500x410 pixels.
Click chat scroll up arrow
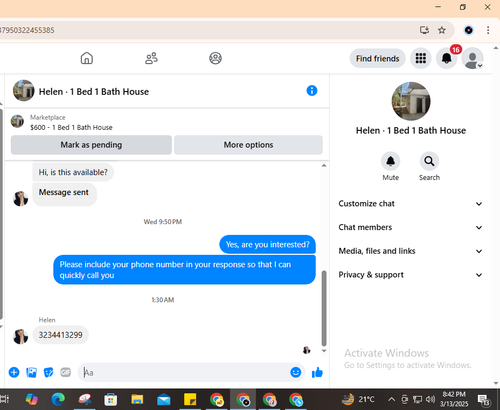click(x=324, y=165)
